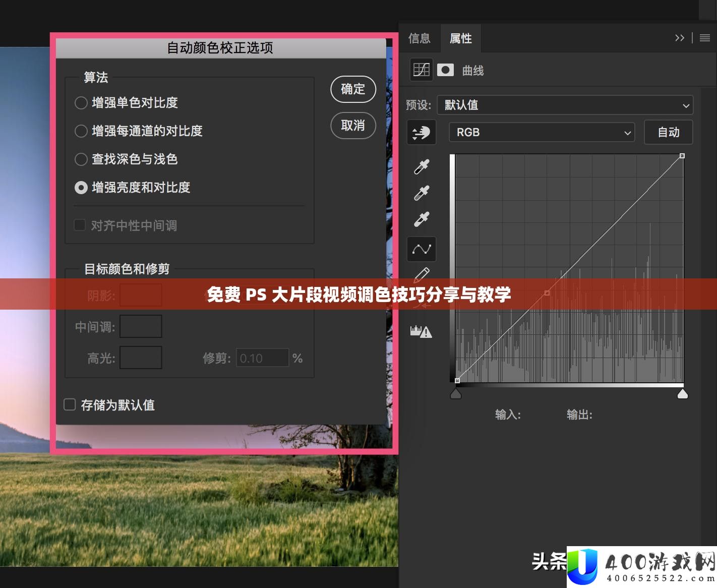717x588 pixels.
Task: Click the middle curve control point
Action: [547, 292]
